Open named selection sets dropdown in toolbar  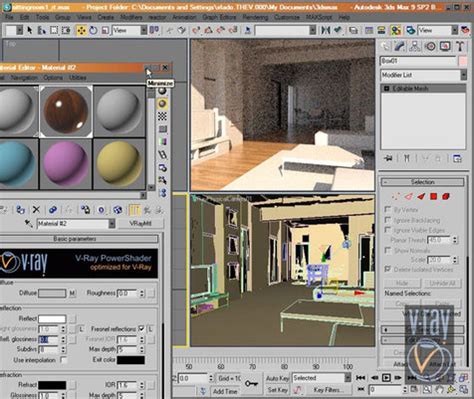click(312, 31)
